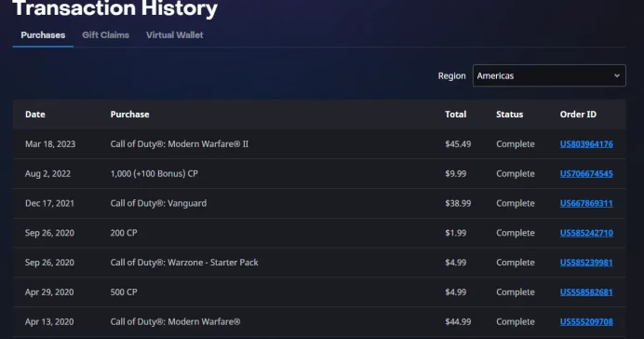Click the Apr 29, 2020 date cell
The image size is (644, 339).
49,292
